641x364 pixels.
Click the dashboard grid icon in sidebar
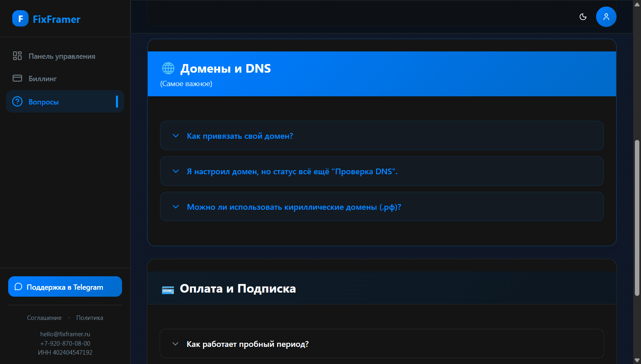click(x=17, y=56)
